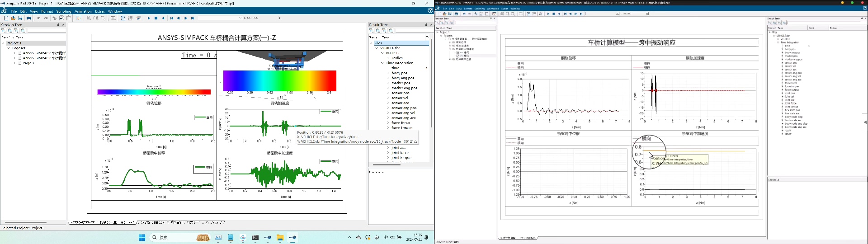The image size is (868, 244).
Task: Open terminal app from taskbar
Action: point(255,237)
